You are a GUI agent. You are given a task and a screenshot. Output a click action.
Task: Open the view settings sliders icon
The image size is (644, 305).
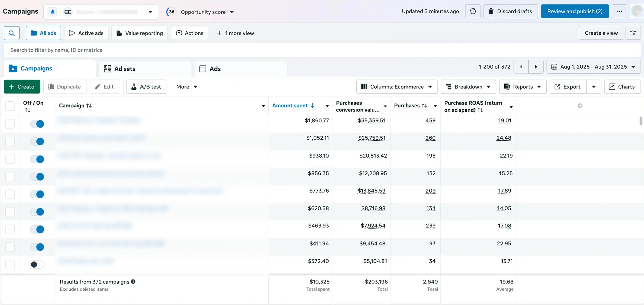point(633,33)
